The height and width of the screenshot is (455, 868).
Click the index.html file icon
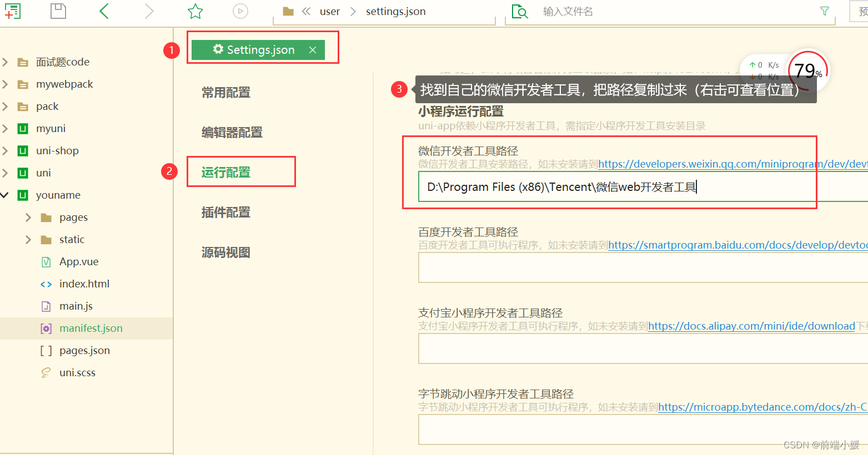point(46,284)
